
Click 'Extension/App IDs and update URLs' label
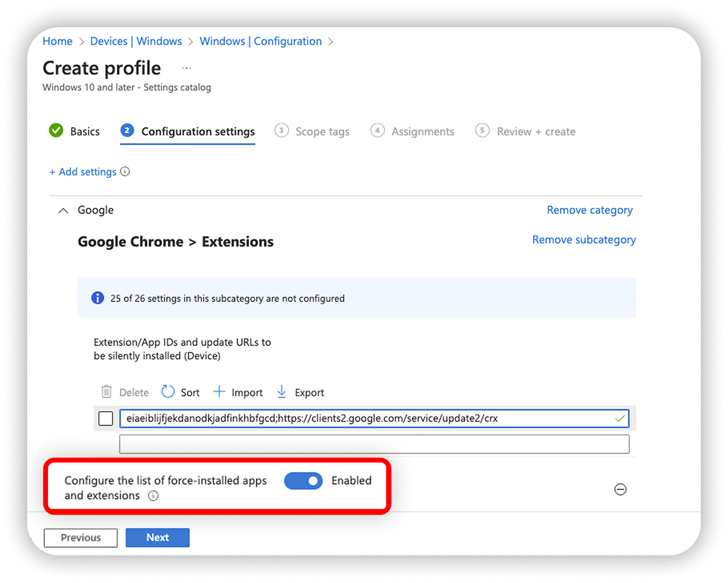point(182,349)
